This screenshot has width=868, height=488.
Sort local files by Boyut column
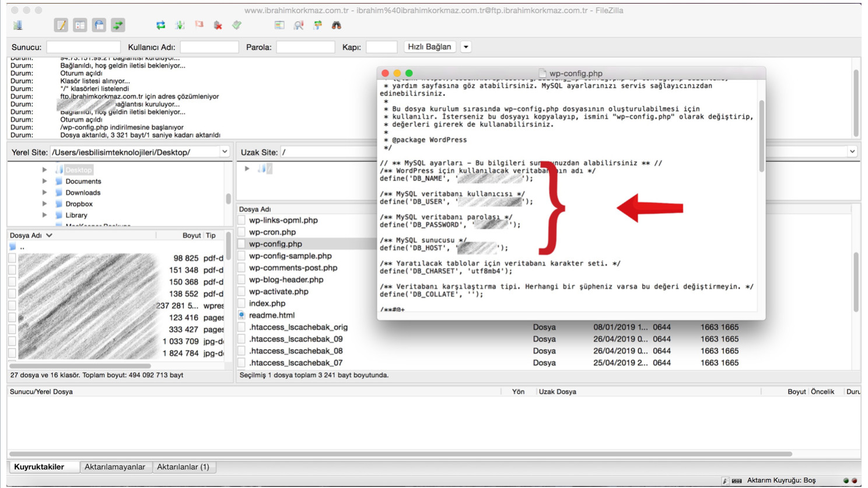(x=179, y=235)
